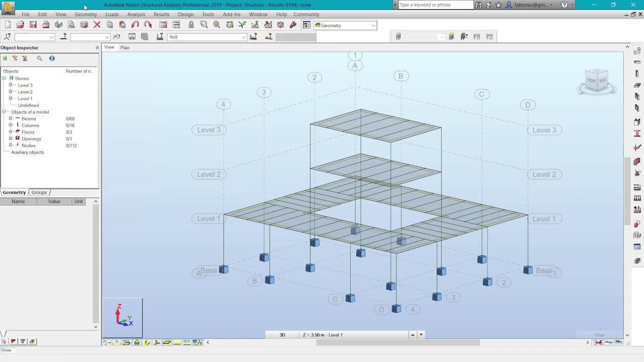Click the padlock icon in the toolbar
644x362 pixels.
pyautogui.click(x=191, y=25)
